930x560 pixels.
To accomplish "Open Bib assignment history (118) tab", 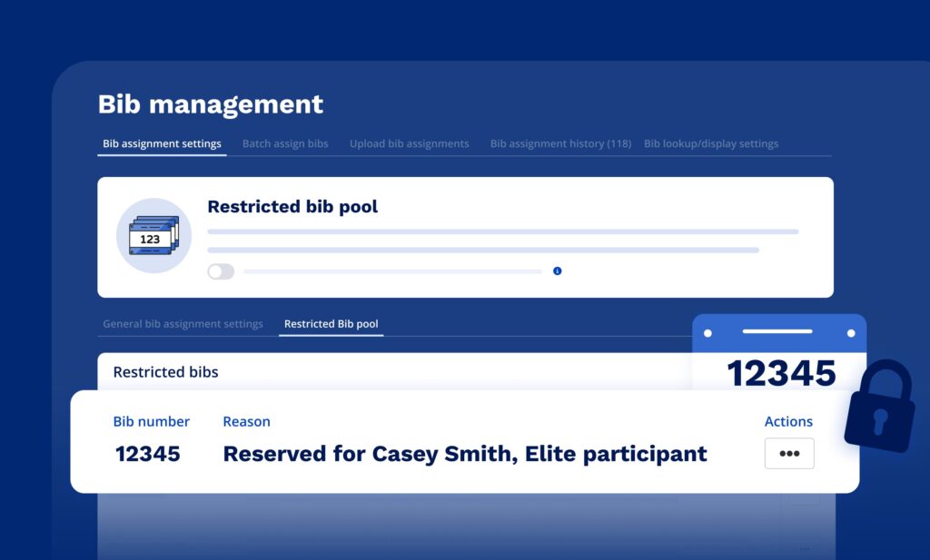I will click(x=560, y=143).
